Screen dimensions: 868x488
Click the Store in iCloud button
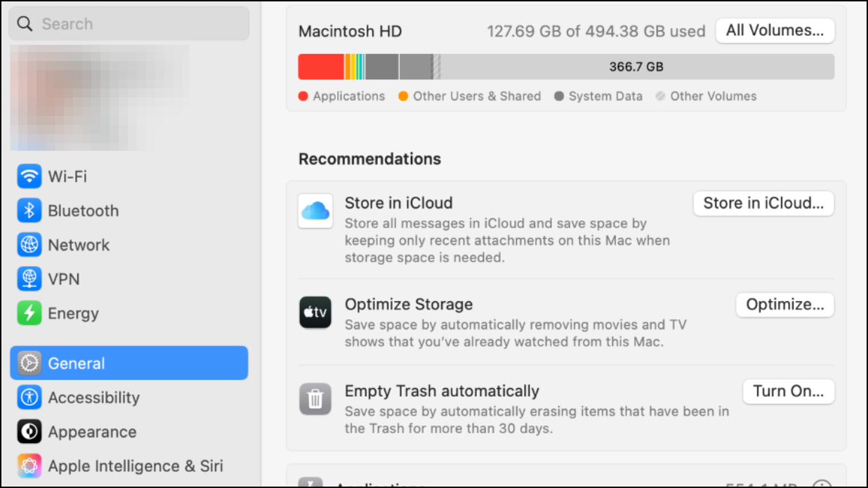pyautogui.click(x=763, y=204)
